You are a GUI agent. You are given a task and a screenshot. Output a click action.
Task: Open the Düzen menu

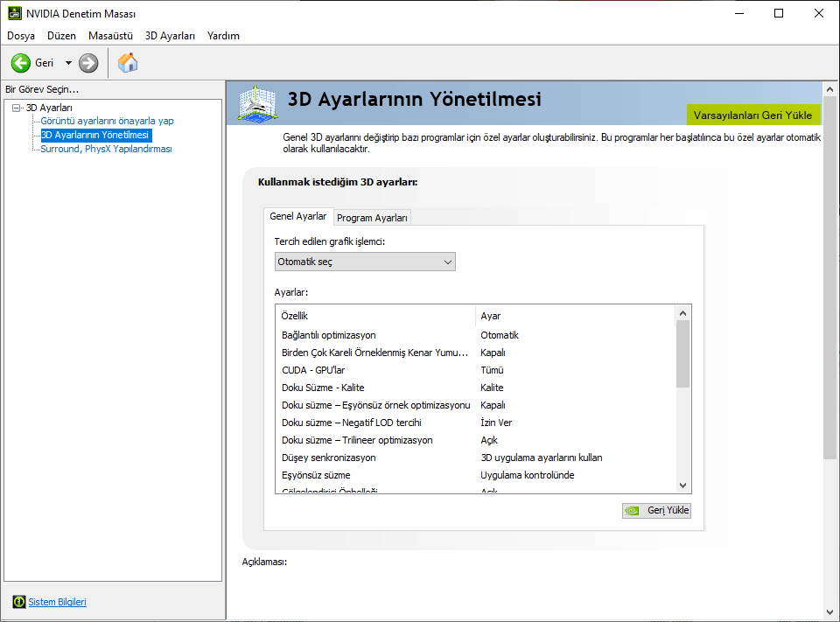coord(61,36)
